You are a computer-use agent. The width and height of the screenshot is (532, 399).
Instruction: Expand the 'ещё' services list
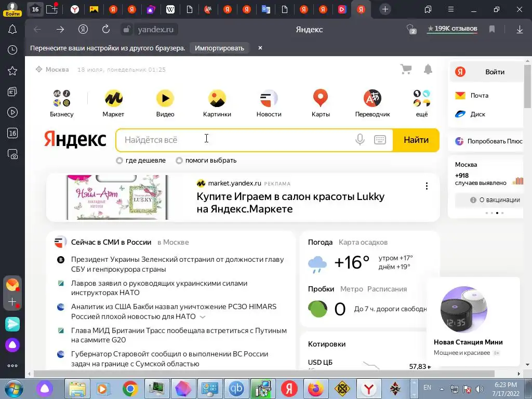(x=422, y=103)
